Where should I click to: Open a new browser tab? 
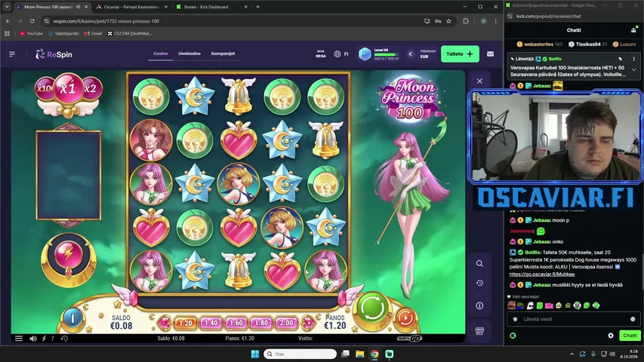coord(258,7)
